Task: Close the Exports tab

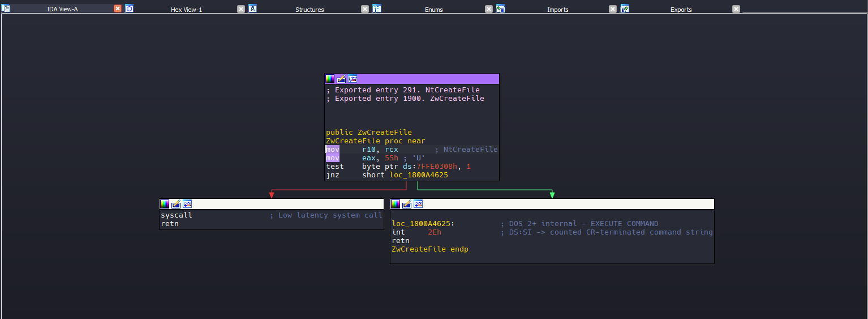Action: [x=736, y=8]
